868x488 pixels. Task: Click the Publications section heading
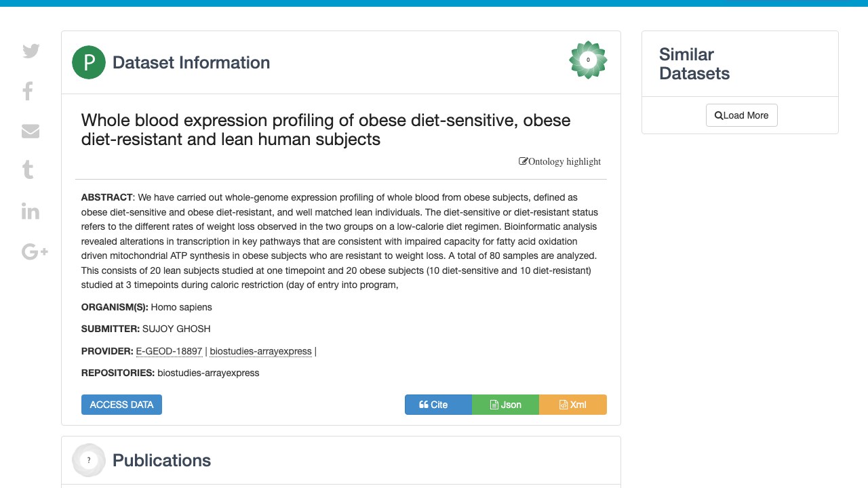[161, 460]
